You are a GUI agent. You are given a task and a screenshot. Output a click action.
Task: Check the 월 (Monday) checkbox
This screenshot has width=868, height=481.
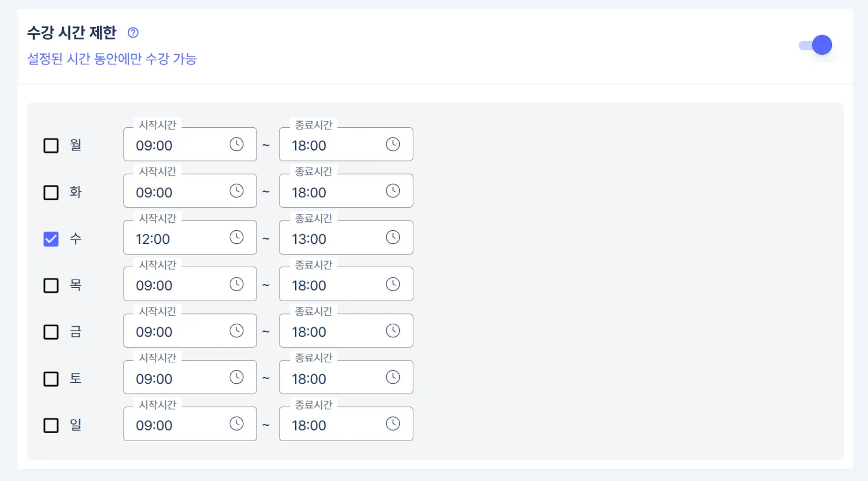(51, 146)
